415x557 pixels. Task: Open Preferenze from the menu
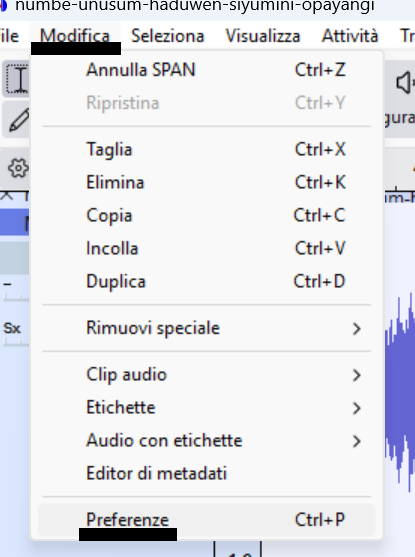point(207,520)
